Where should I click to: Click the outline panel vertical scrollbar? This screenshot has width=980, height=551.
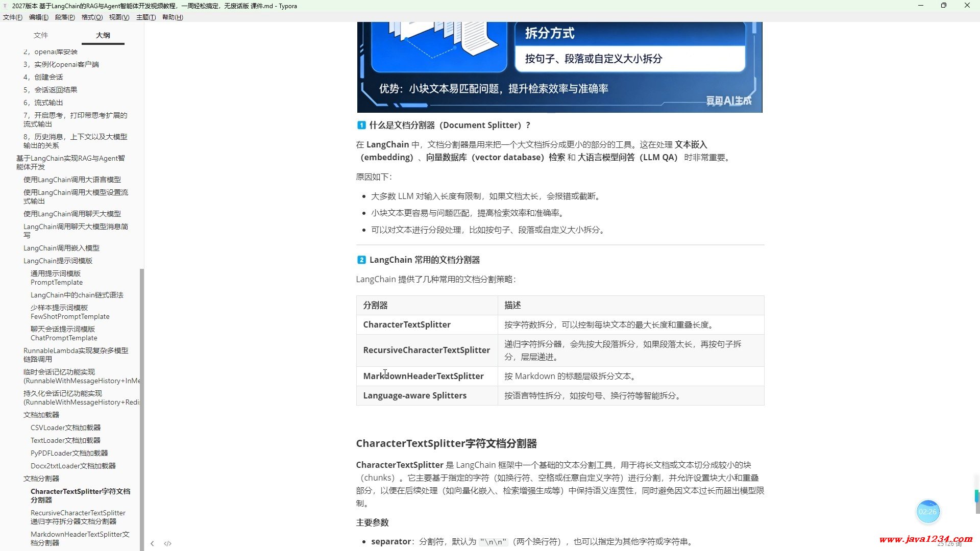click(x=142, y=408)
